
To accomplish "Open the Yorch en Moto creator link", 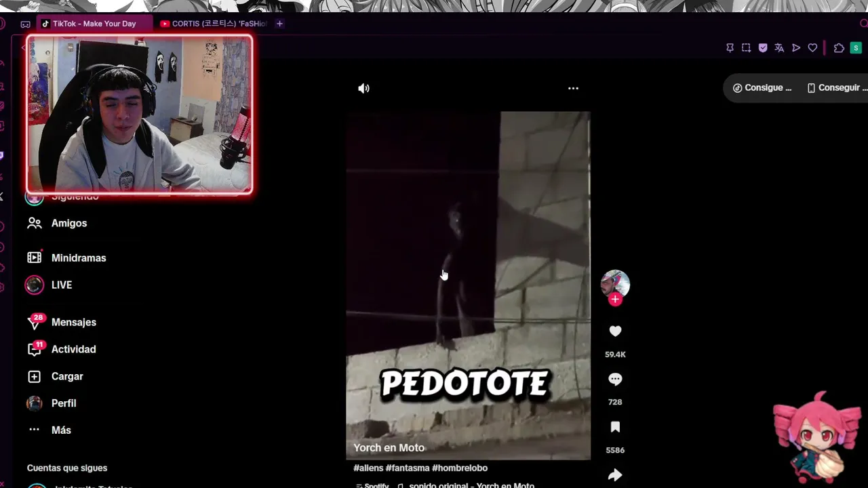I will pyautogui.click(x=389, y=447).
